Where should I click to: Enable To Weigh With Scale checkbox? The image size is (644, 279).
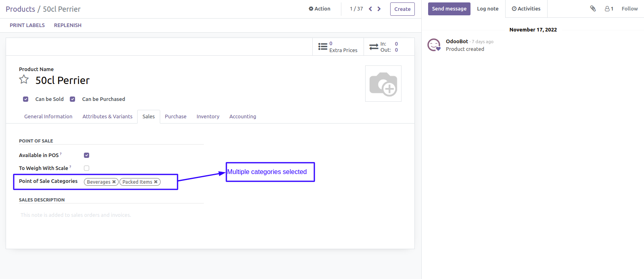coord(86,168)
